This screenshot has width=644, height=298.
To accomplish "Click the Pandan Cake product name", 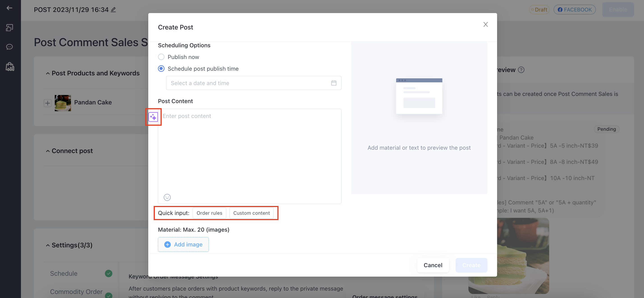I will (x=93, y=102).
